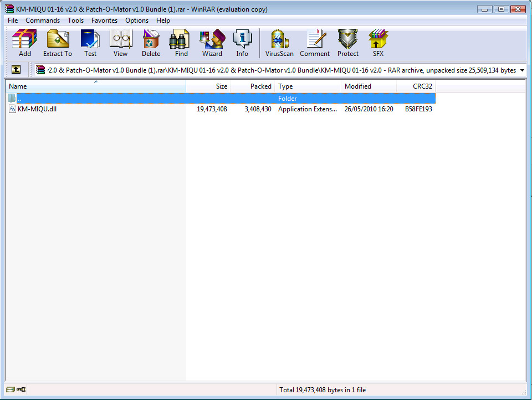Click the archive icon in address bar
The height and width of the screenshot is (400, 532).
[x=40, y=70]
